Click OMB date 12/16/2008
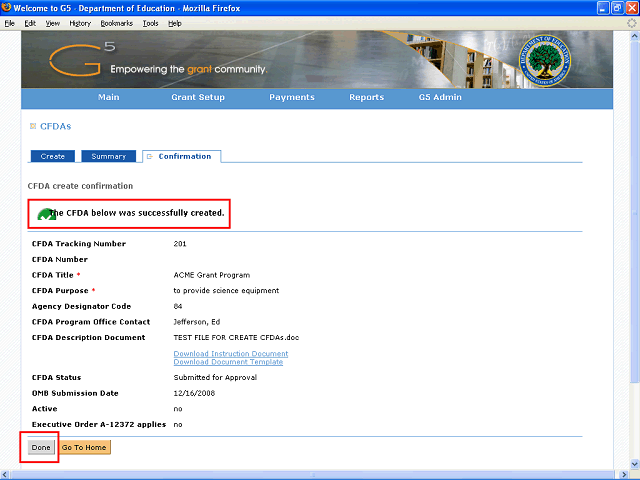The width and height of the screenshot is (640, 480). pos(194,393)
